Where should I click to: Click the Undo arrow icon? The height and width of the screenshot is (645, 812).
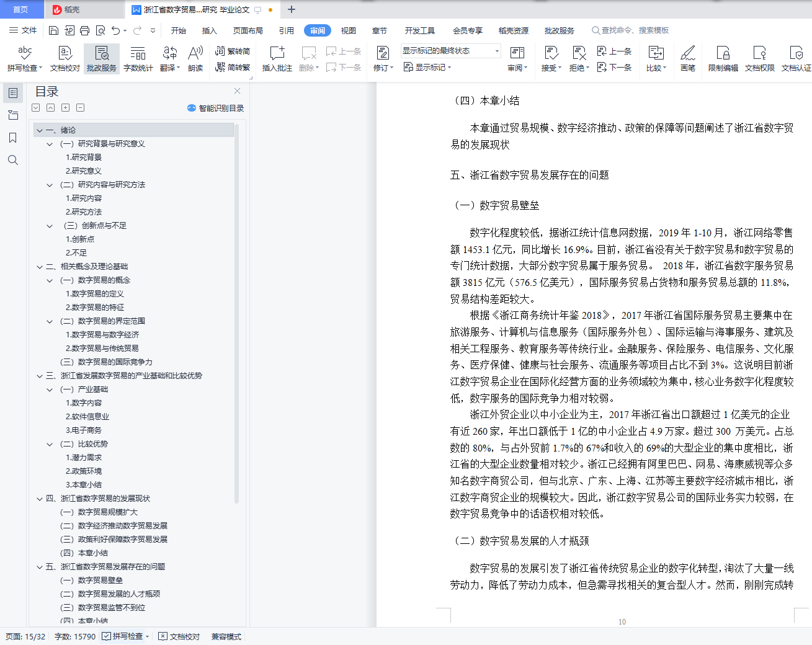116,30
